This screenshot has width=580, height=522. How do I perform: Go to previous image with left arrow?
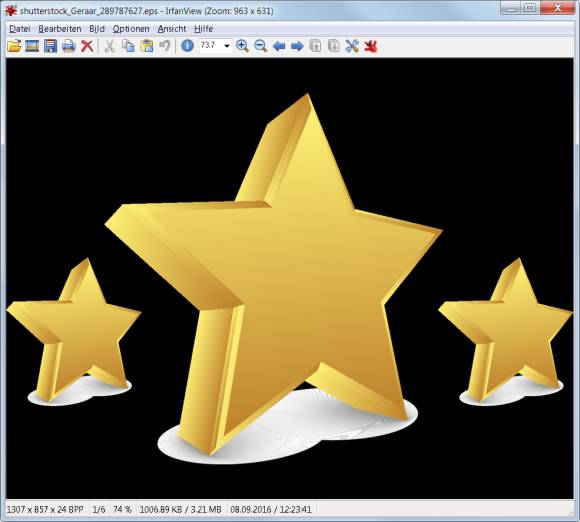pos(279,47)
